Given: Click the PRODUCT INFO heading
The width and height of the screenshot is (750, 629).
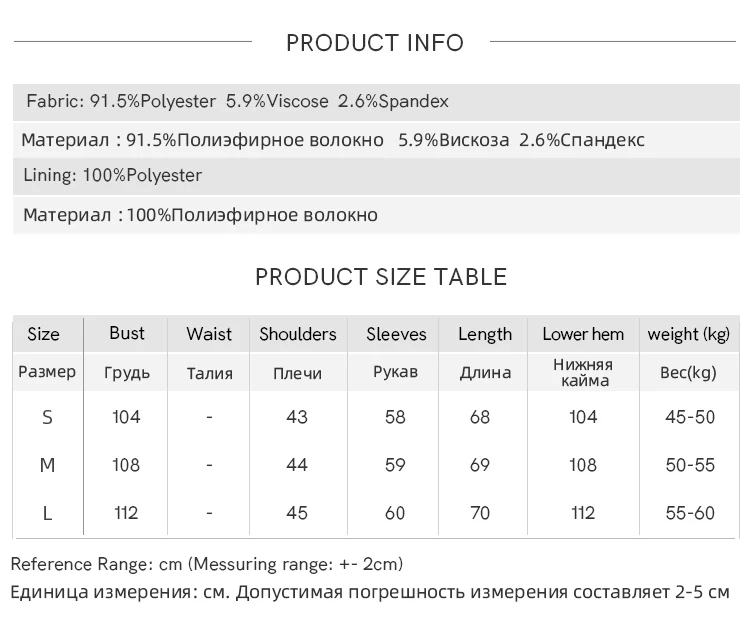Looking at the screenshot, I should (375, 43).
